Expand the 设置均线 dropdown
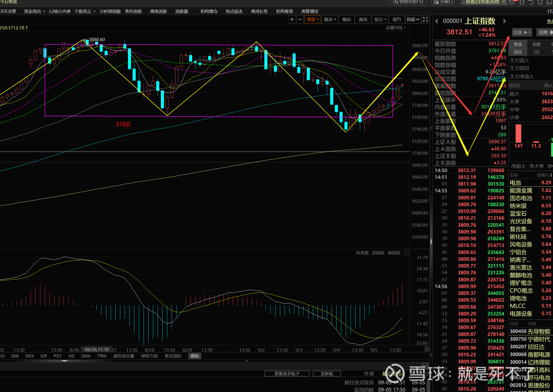 click(x=396, y=28)
